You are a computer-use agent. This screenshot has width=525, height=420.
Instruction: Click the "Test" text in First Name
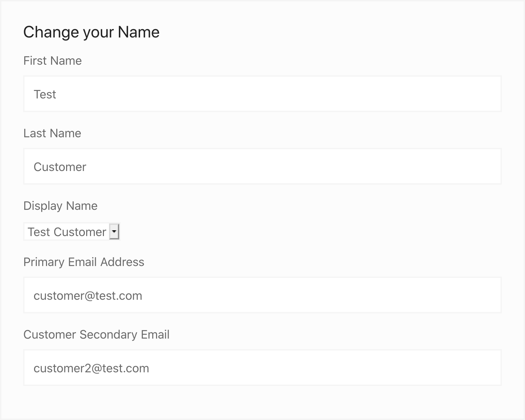[45, 94]
